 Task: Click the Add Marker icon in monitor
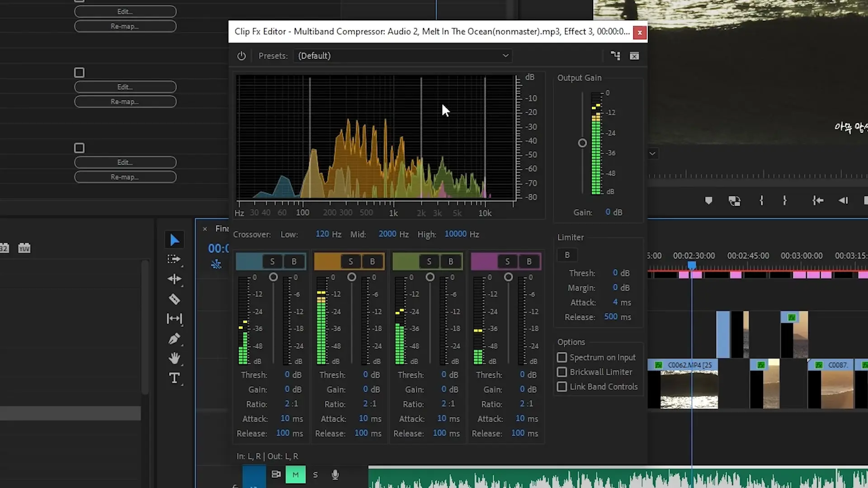(x=708, y=201)
